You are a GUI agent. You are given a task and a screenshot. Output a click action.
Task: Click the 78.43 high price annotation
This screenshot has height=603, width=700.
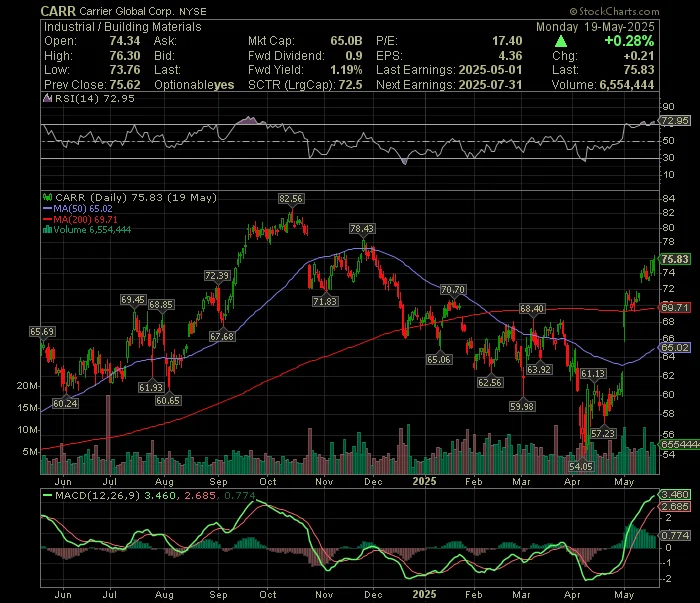(362, 229)
